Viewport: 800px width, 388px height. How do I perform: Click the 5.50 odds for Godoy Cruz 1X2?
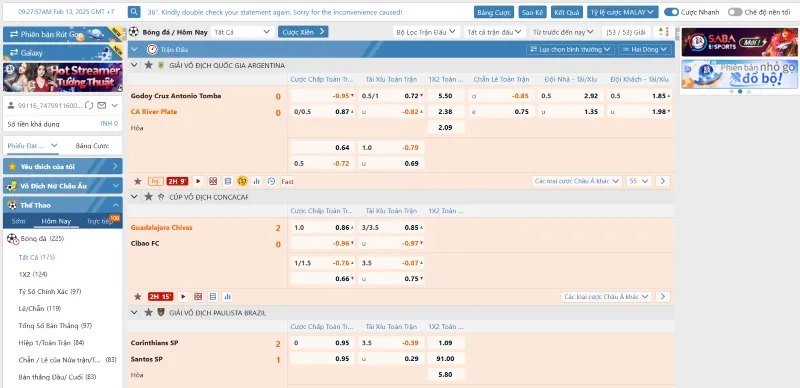point(446,95)
